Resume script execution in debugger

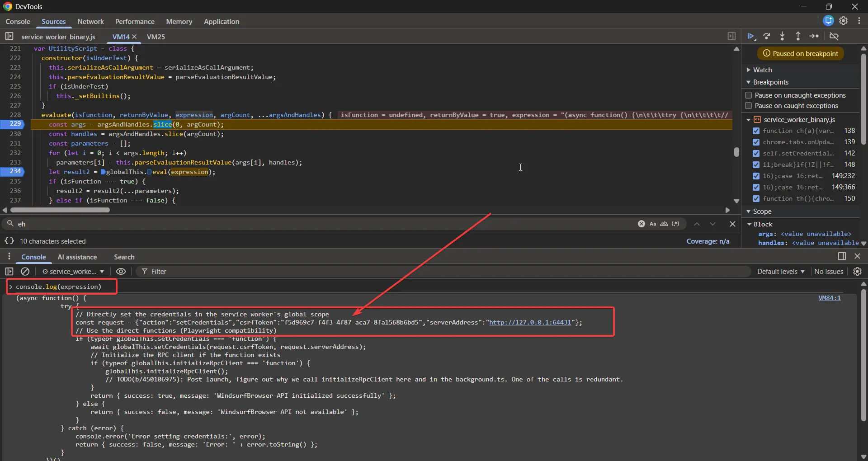tap(751, 36)
